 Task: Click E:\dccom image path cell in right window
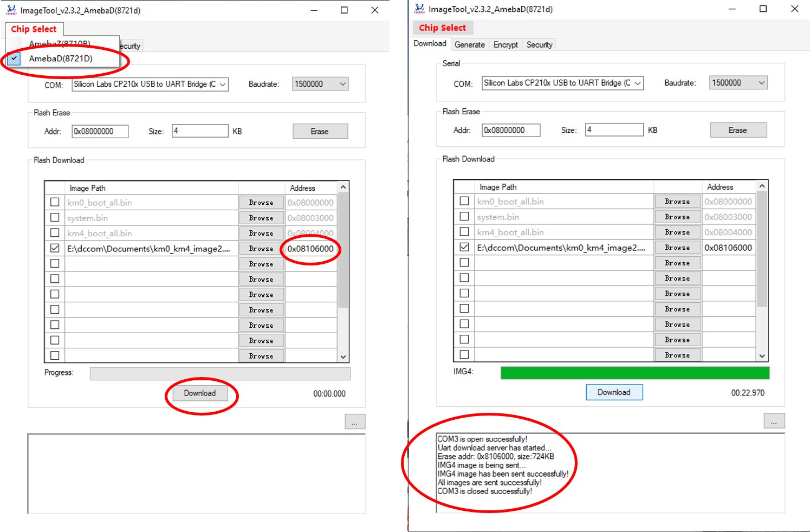[564, 248]
